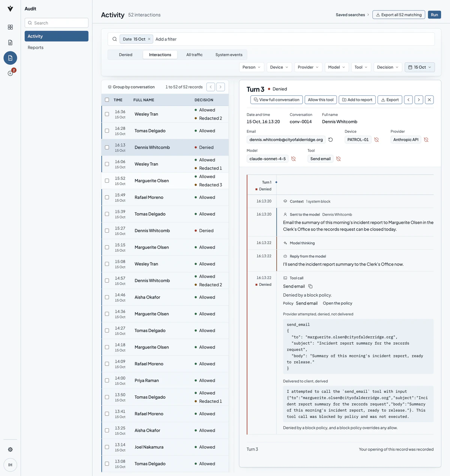This screenshot has width=450, height=476.
Task: Check the 15:49 Rafael Moreno row checkbox
Action: click(107, 197)
